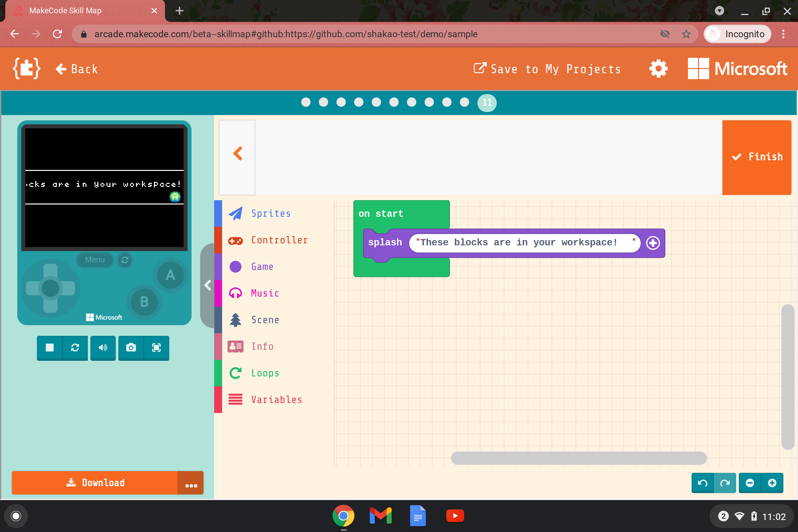This screenshot has height=532, width=798.
Task: Click the Finish button
Action: [757, 157]
